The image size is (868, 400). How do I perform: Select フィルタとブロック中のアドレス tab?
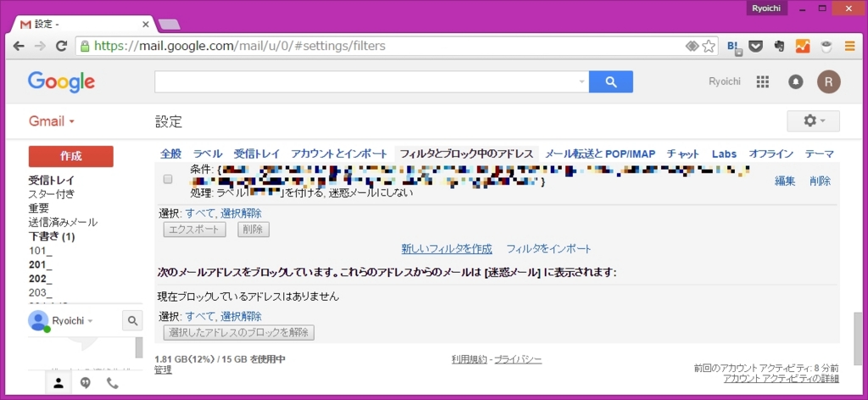pyautogui.click(x=466, y=153)
